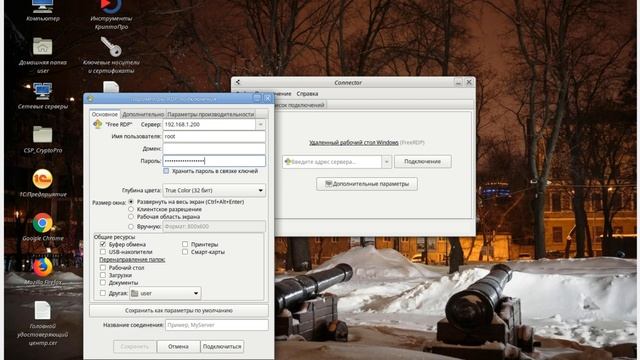Click Дополнительные параметры button in Connector
Viewport: 640px width, 360px height.
pyautogui.click(x=367, y=184)
